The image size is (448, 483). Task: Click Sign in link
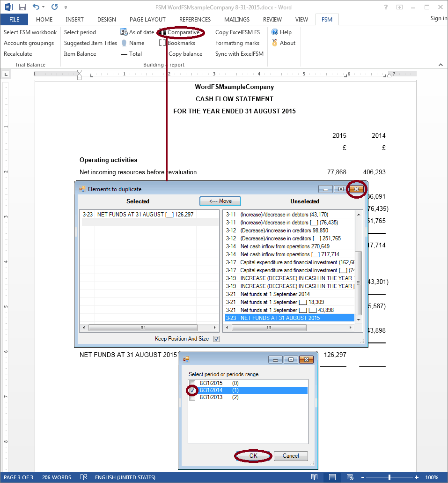(439, 18)
